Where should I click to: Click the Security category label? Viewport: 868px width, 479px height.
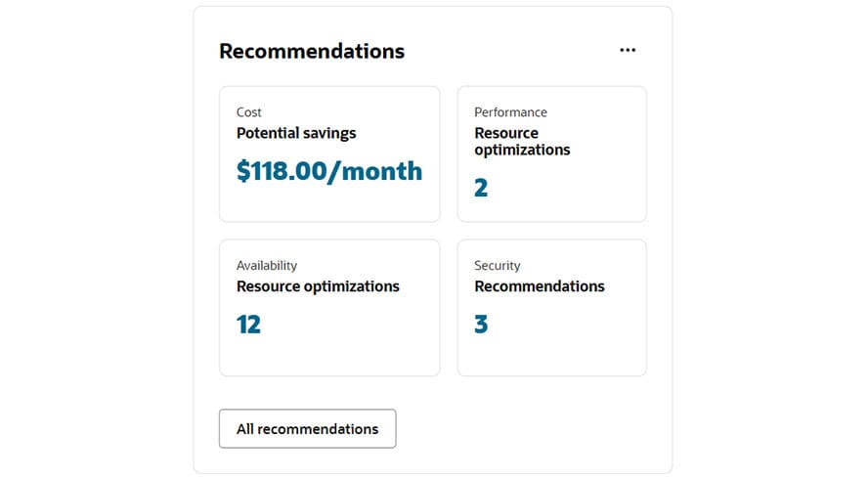(498, 265)
